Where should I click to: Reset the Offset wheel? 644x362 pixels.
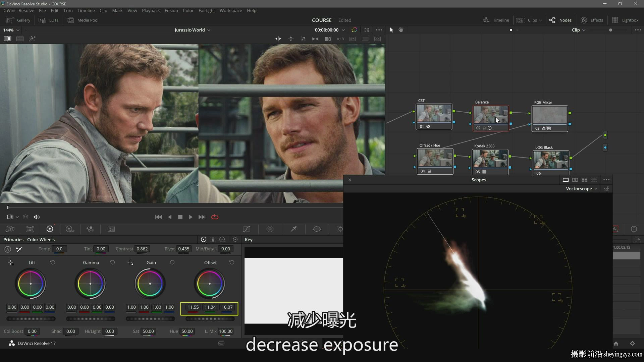pyautogui.click(x=232, y=262)
